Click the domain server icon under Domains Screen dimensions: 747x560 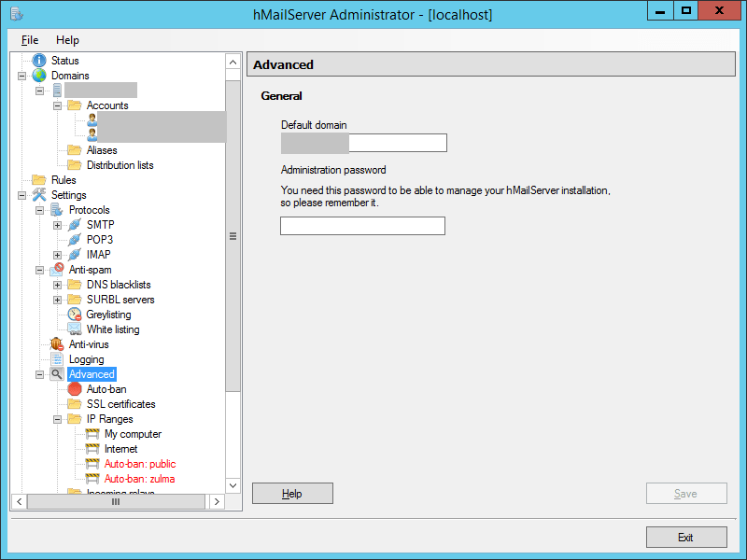[57, 90]
